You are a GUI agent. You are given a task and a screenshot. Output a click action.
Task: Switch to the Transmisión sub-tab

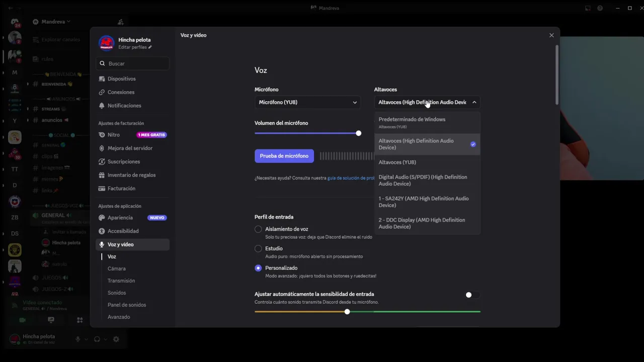point(121,281)
